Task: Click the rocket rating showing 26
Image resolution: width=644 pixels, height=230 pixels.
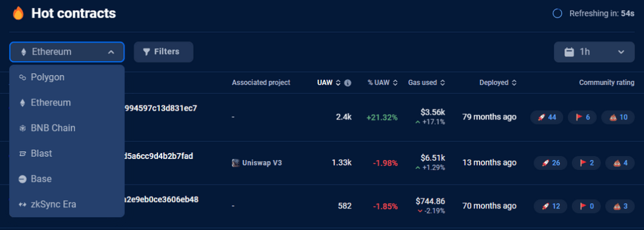Action: tap(550, 163)
